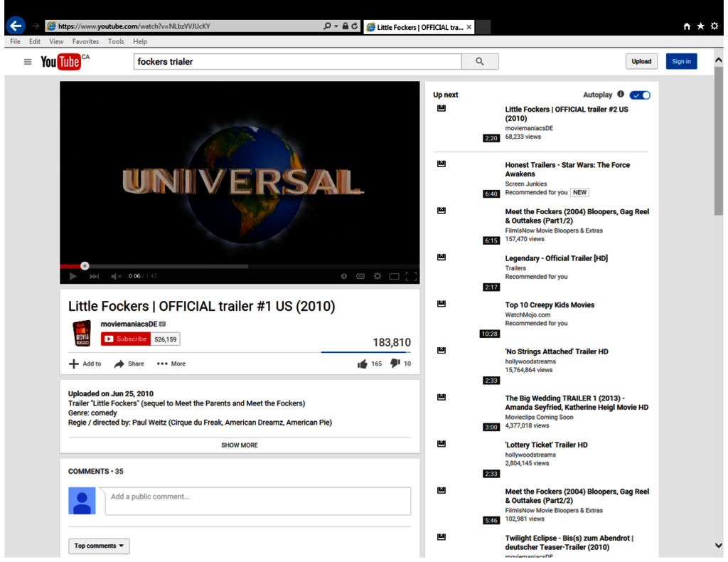Click Add a public comment box

tap(258, 501)
